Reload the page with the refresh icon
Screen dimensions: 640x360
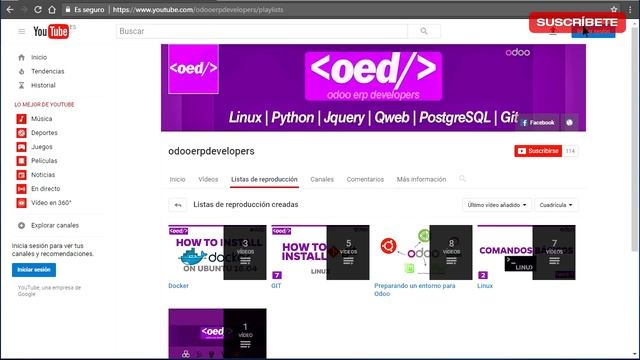coord(38,9)
